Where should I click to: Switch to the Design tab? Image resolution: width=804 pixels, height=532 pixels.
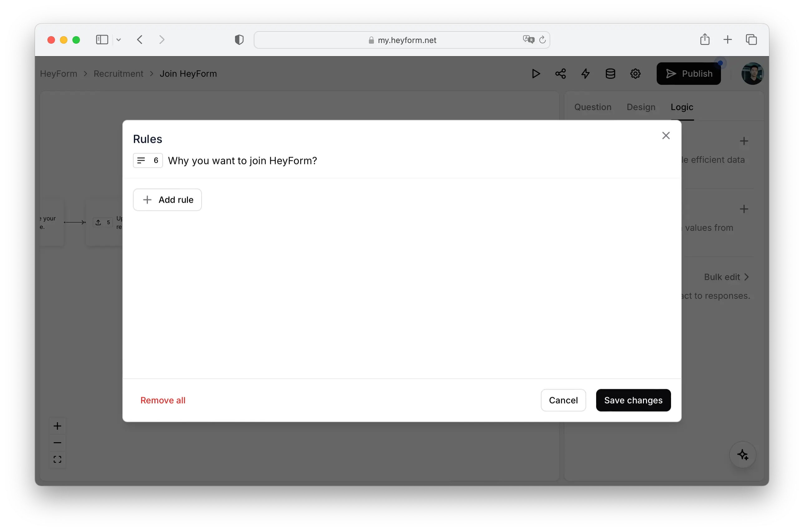coord(641,107)
